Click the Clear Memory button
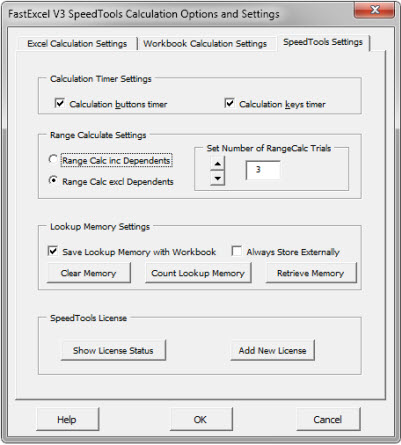The width and height of the screenshot is (401, 445). click(88, 273)
